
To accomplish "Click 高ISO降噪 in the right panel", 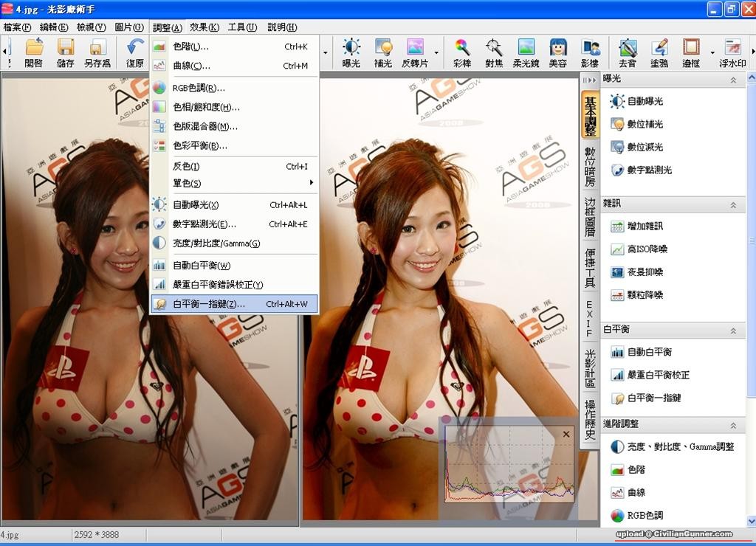I will tap(647, 249).
